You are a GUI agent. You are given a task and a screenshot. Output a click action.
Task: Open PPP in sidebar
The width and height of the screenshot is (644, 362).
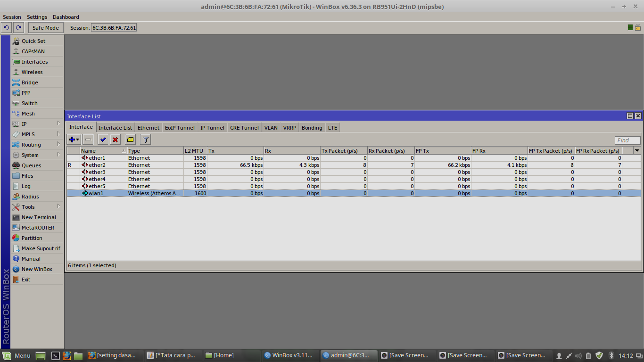37,93
